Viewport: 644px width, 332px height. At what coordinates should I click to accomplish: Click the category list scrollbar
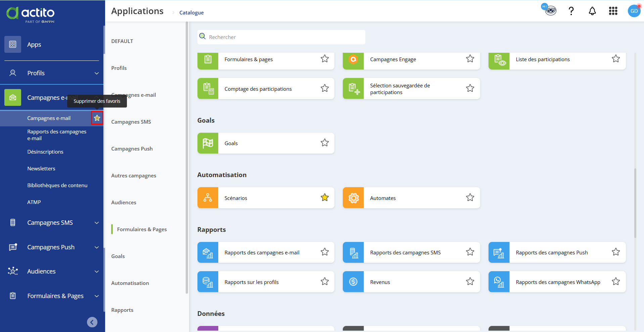click(187, 158)
